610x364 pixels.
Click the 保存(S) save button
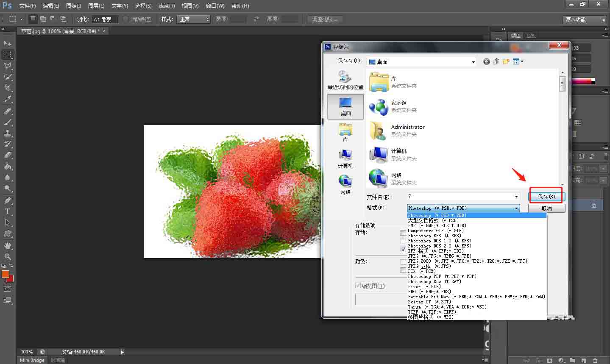[546, 197]
